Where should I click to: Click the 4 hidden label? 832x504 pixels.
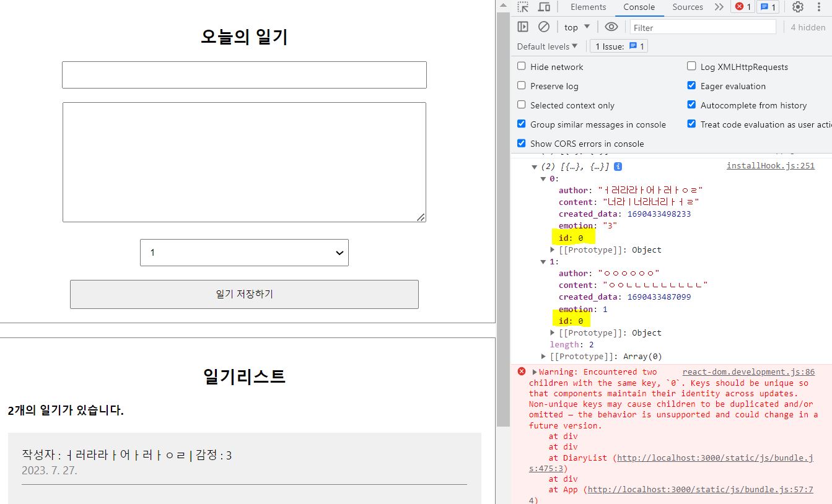tap(808, 27)
